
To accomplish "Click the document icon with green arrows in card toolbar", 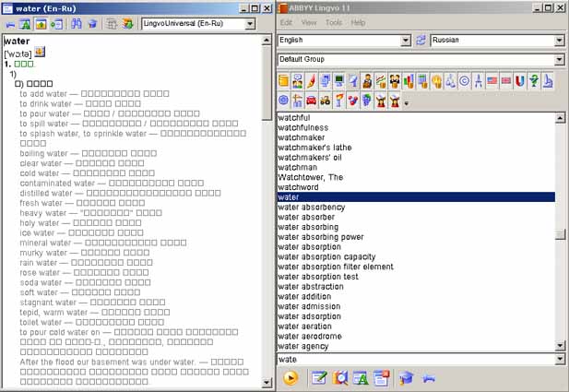I will point(56,24).
